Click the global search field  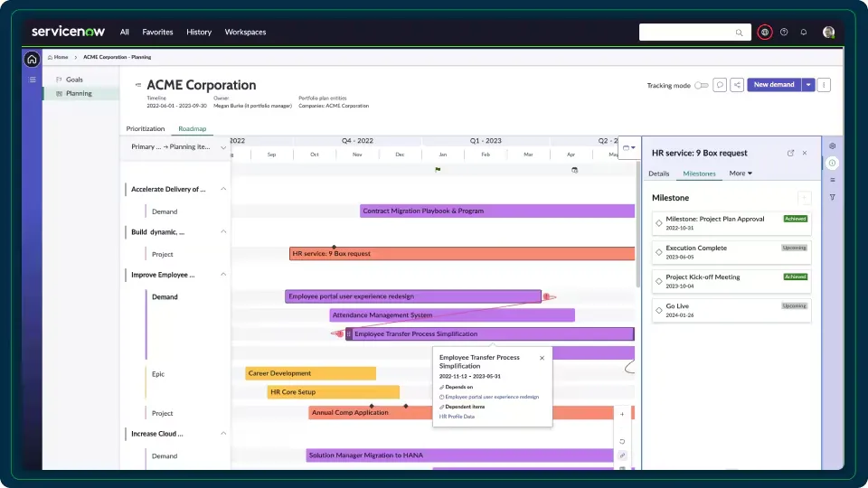coord(694,33)
